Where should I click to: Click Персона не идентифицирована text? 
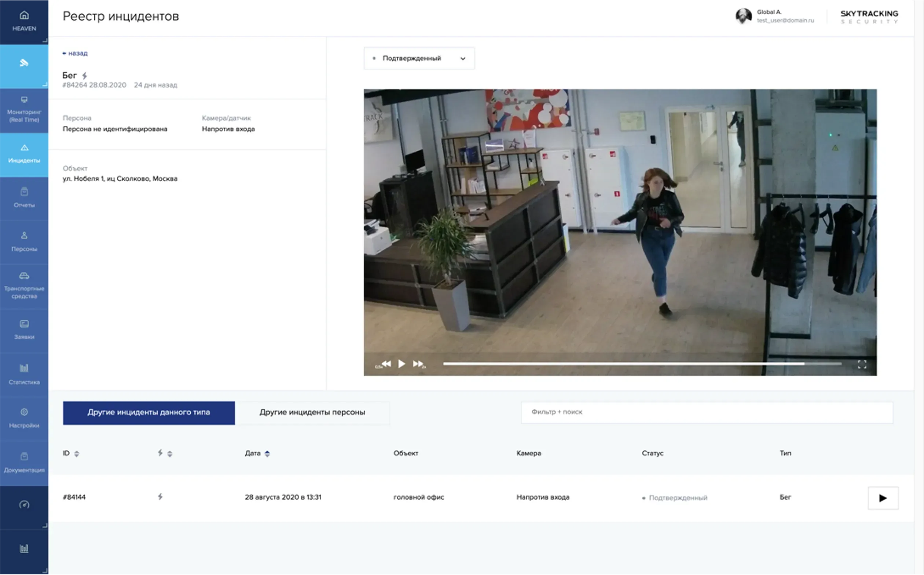(x=115, y=129)
